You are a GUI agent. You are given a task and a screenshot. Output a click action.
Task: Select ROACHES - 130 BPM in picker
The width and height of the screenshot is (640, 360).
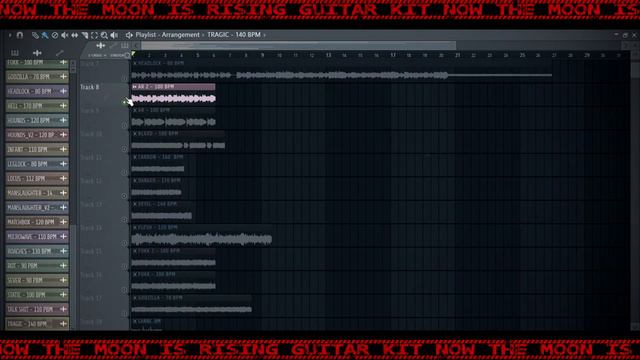click(x=37, y=251)
